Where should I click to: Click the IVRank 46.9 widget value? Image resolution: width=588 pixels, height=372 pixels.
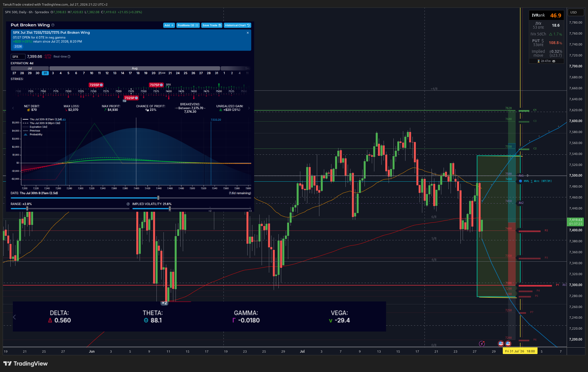[555, 15]
